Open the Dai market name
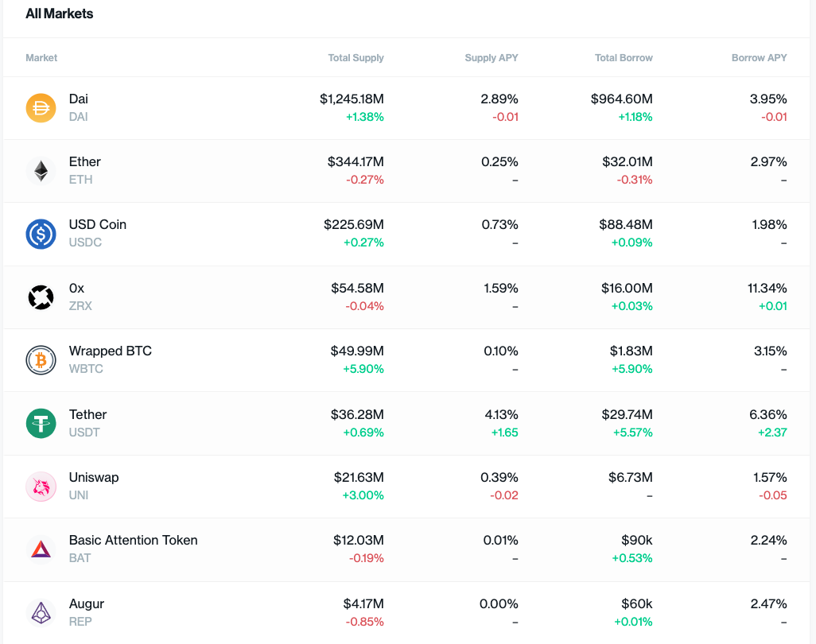The width and height of the screenshot is (816, 644). point(79,99)
